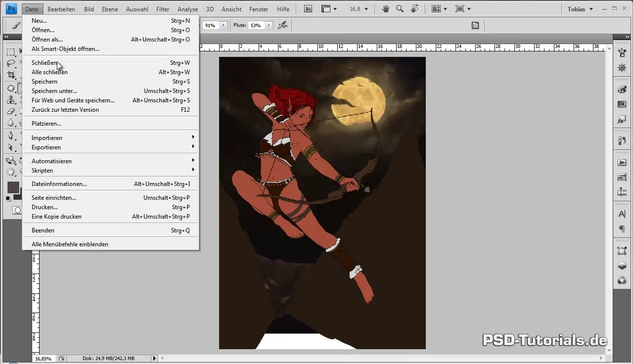This screenshot has height=364, width=633.
Task: Select the 3D rotate tool in the toolbox
Action: click(11, 161)
